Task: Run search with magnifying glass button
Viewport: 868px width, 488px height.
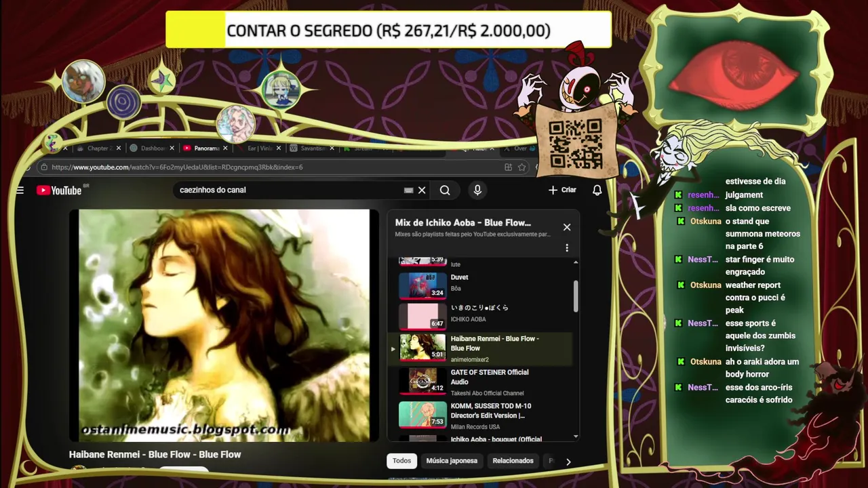Action: (x=445, y=190)
